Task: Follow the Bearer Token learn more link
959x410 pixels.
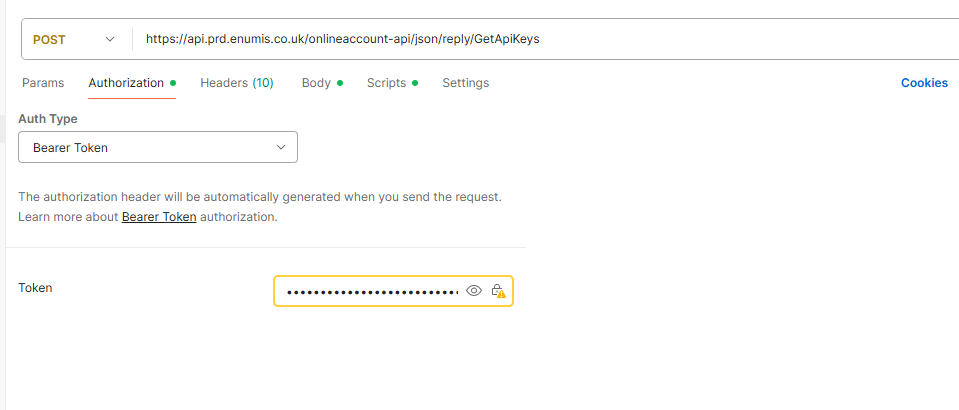Action: [x=159, y=216]
